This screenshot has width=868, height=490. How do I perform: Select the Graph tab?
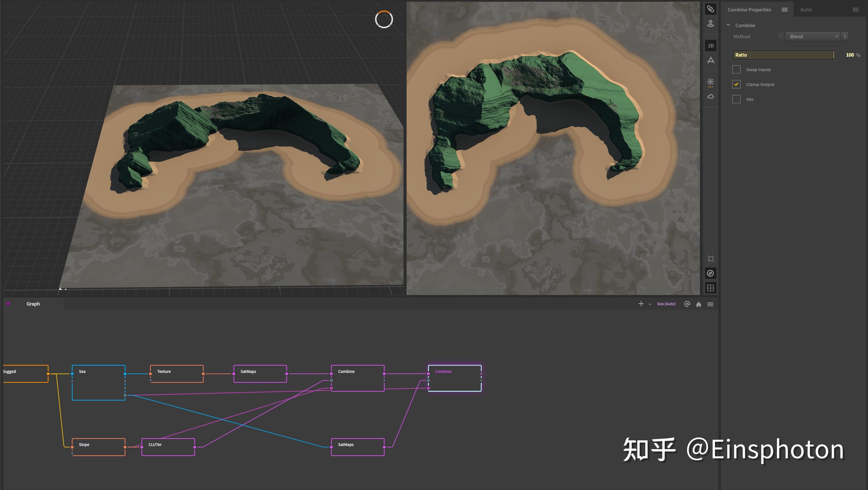click(x=33, y=304)
